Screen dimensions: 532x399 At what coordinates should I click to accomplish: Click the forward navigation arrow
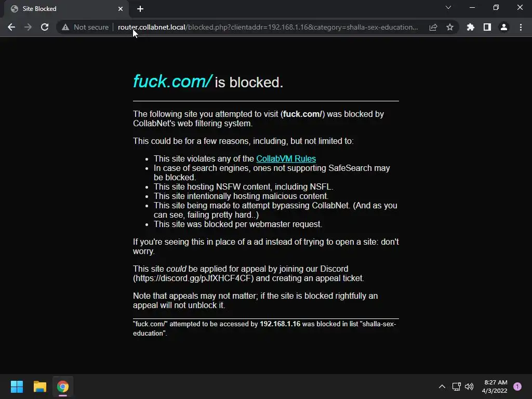click(x=28, y=27)
